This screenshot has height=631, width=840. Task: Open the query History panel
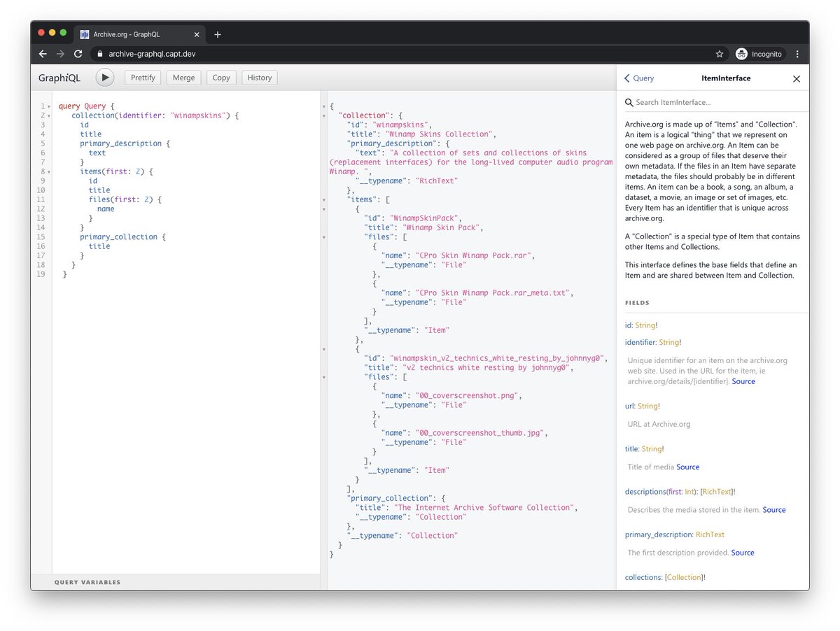pyautogui.click(x=260, y=78)
